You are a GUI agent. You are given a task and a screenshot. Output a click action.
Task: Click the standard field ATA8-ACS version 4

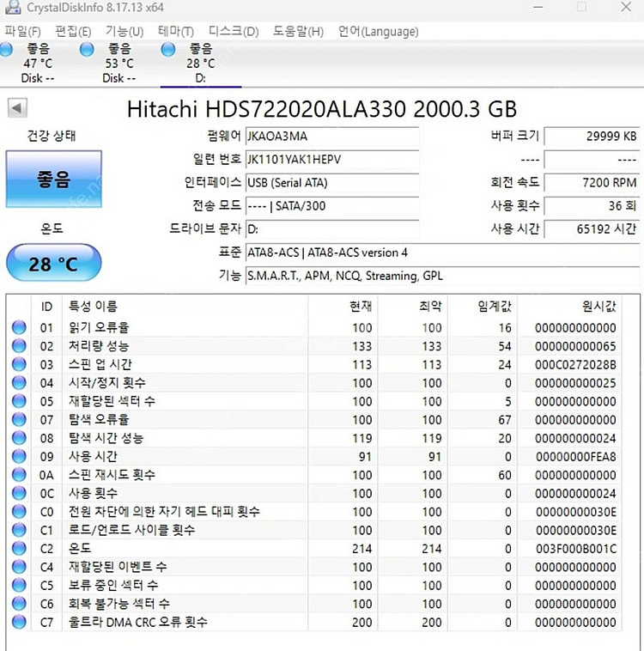pyautogui.click(x=442, y=252)
